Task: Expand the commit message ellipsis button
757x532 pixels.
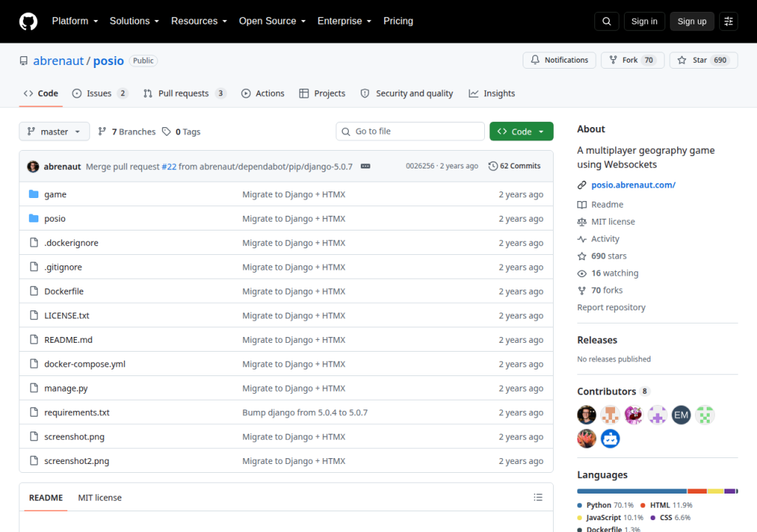Action: 365,166
